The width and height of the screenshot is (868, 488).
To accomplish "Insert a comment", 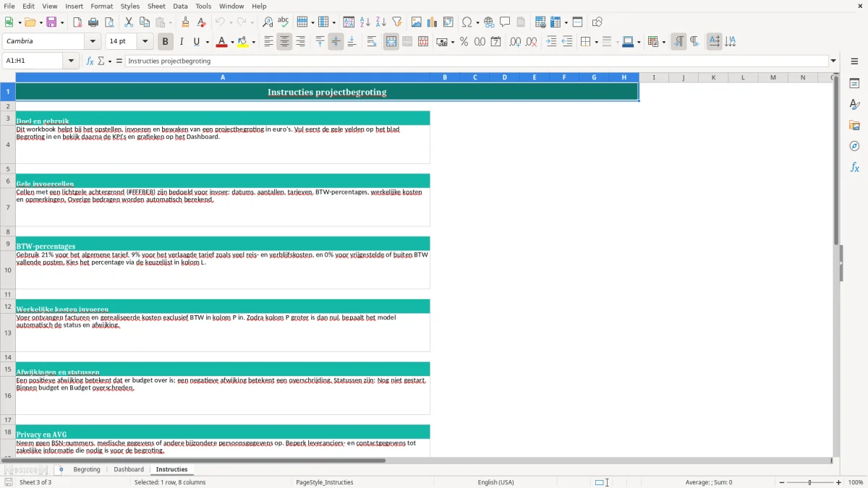I will [x=506, y=22].
